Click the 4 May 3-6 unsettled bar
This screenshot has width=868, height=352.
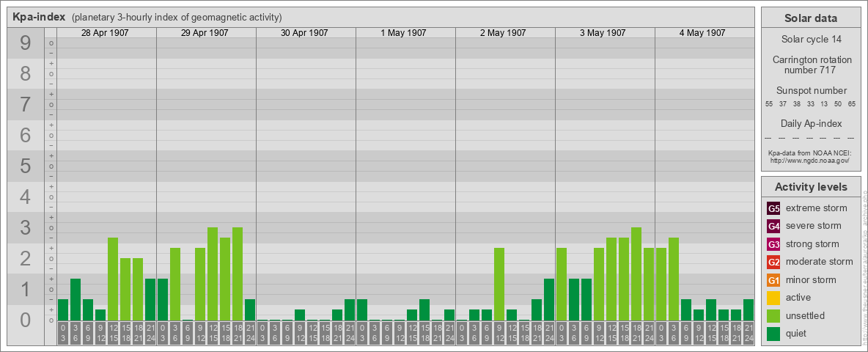[674, 279]
